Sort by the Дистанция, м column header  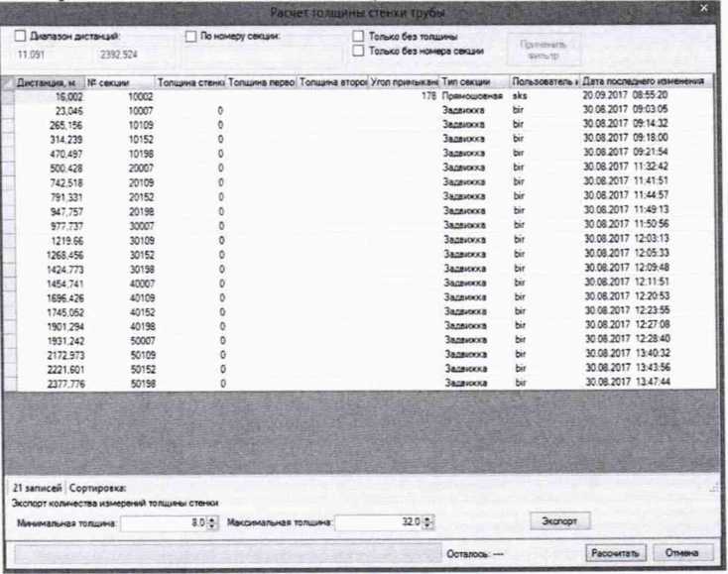[x=48, y=81]
